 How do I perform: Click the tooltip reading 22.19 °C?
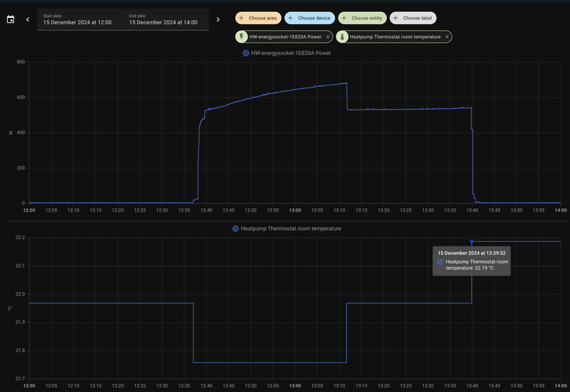click(x=472, y=261)
